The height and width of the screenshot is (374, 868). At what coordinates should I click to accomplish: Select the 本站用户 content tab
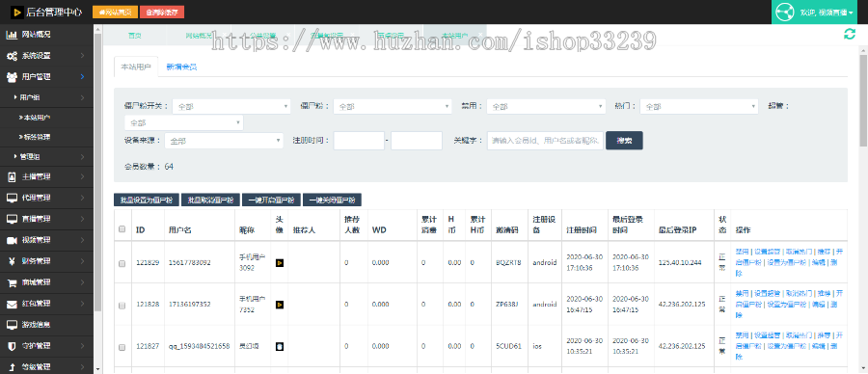click(136, 67)
